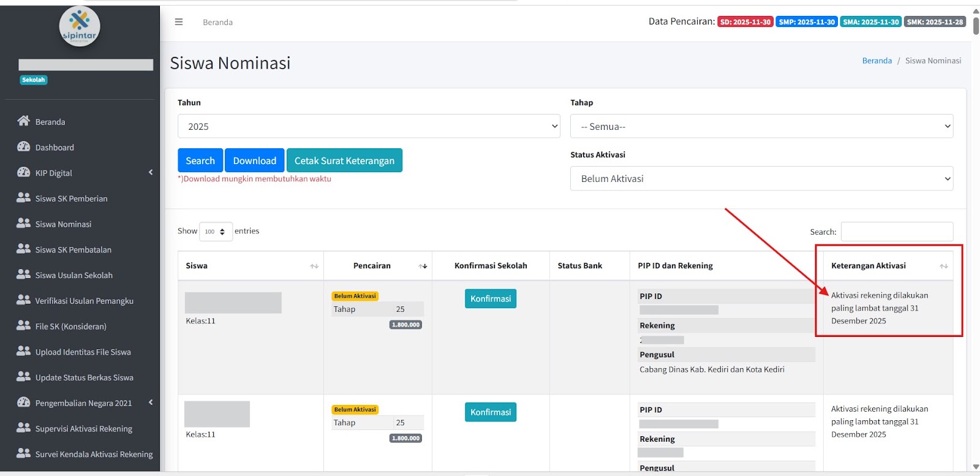
Task: Open Verifikasi Usulan Pemangku page
Action: [85, 301]
